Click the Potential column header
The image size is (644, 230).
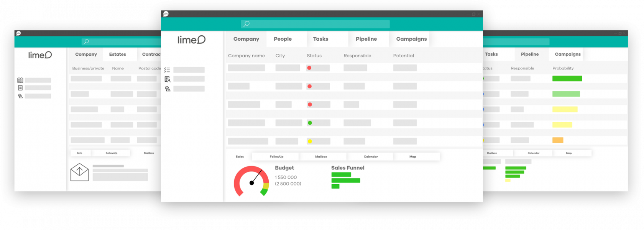tap(403, 56)
